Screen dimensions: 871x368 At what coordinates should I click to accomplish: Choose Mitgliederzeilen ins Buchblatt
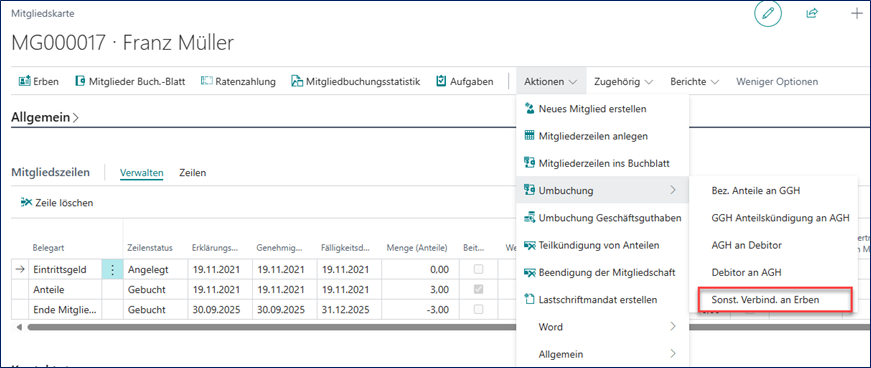[x=603, y=163]
